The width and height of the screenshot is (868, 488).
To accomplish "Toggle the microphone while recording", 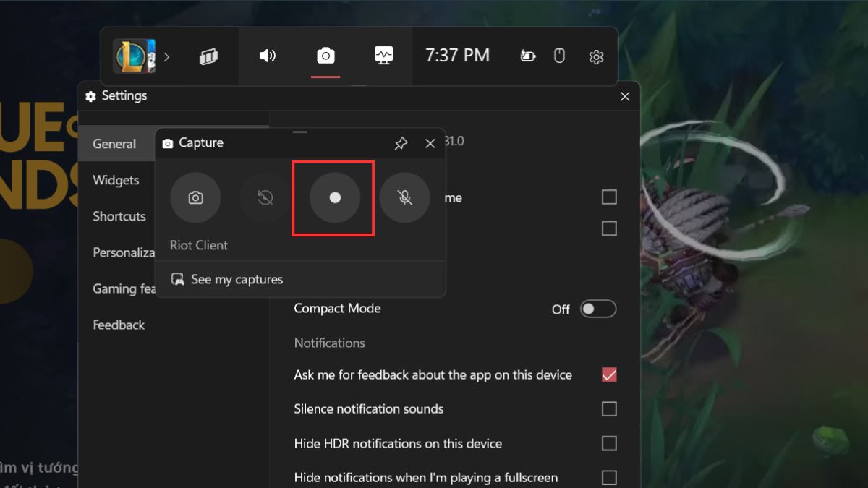I will click(405, 197).
